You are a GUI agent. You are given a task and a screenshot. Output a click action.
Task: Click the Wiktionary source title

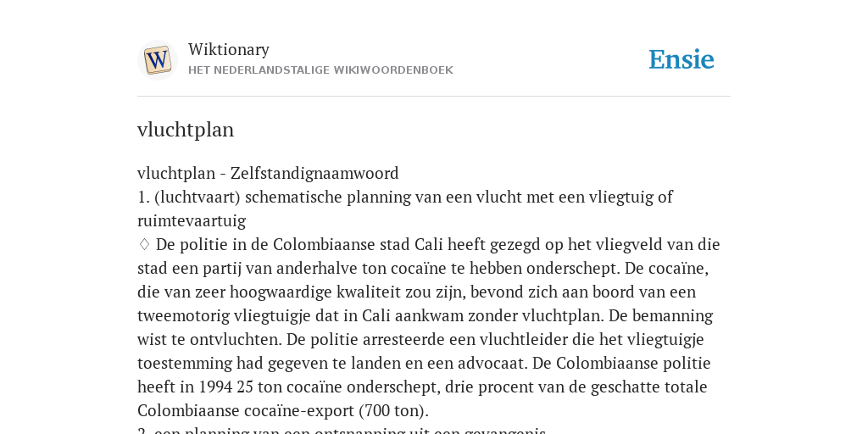point(229,49)
